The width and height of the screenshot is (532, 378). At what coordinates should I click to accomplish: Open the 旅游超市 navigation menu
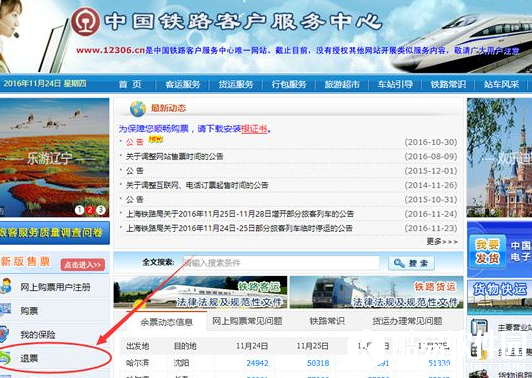(342, 84)
